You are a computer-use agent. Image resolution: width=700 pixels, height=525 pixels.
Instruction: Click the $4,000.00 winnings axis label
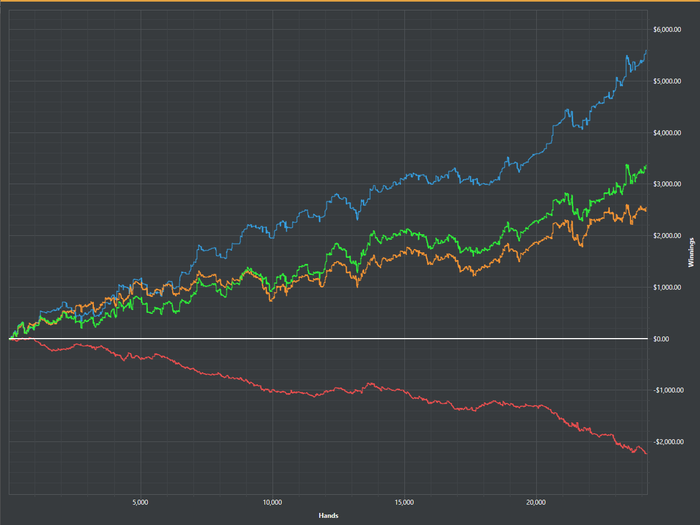click(667, 133)
